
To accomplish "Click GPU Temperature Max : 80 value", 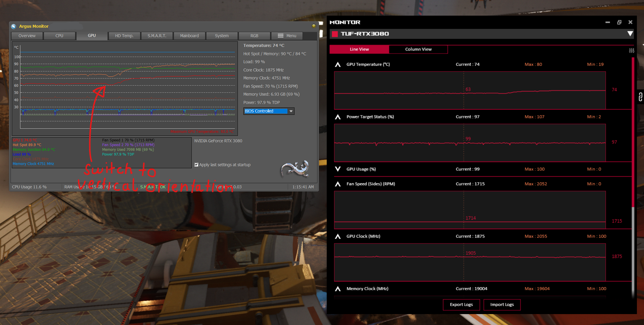I will tap(533, 64).
